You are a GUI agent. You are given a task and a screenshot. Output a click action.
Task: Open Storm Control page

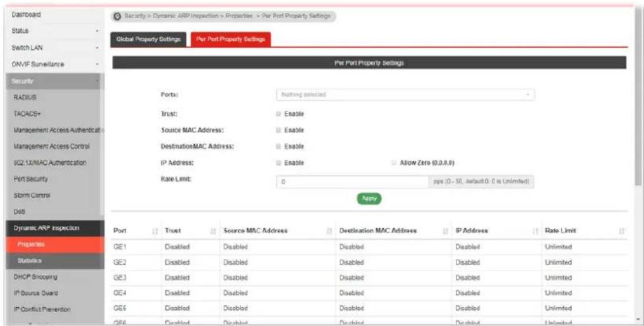(x=32, y=196)
